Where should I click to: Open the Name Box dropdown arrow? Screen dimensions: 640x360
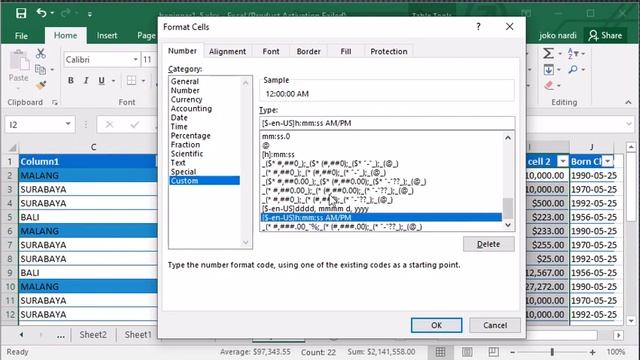[x=68, y=124]
